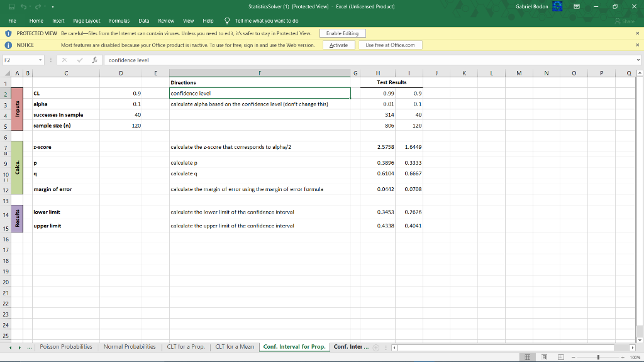
Task: Click the New Sheet plus icon
Action: point(376,348)
